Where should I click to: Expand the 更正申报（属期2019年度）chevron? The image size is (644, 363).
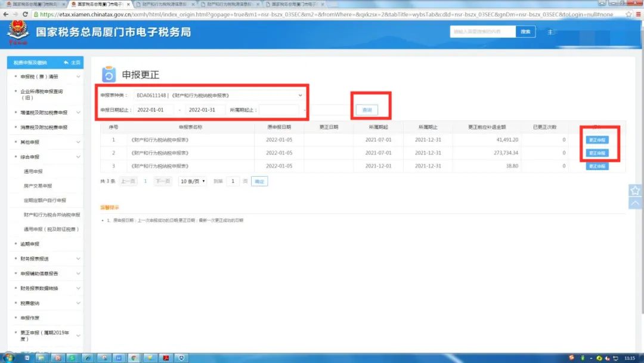78,336
